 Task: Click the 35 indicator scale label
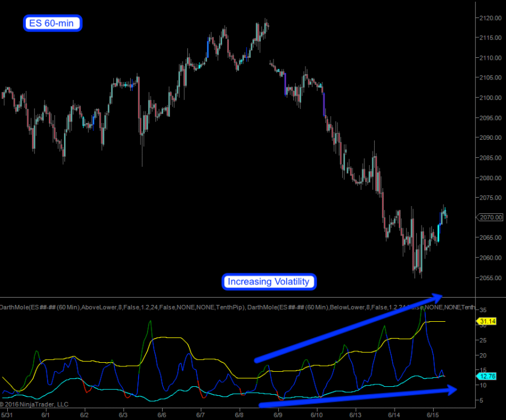tap(483, 310)
